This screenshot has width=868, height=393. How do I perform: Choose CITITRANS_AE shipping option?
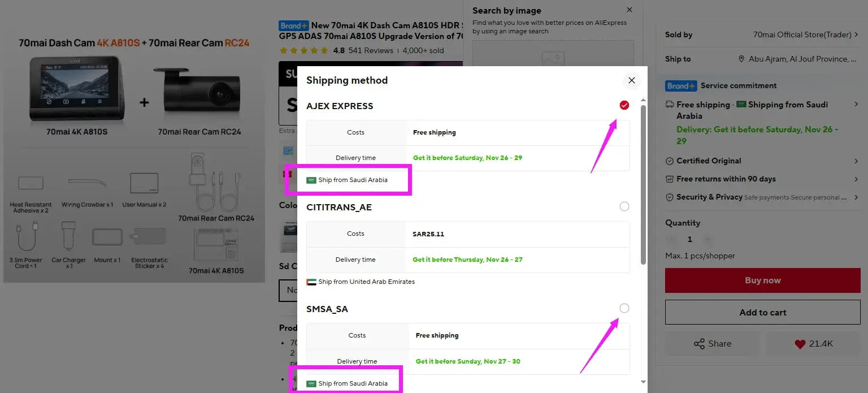click(624, 206)
